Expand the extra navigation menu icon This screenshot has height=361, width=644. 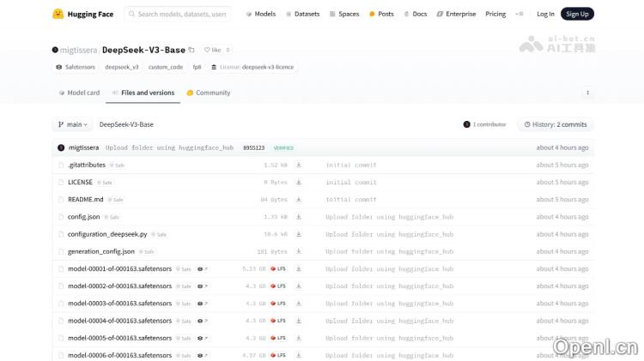coord(519,14)
